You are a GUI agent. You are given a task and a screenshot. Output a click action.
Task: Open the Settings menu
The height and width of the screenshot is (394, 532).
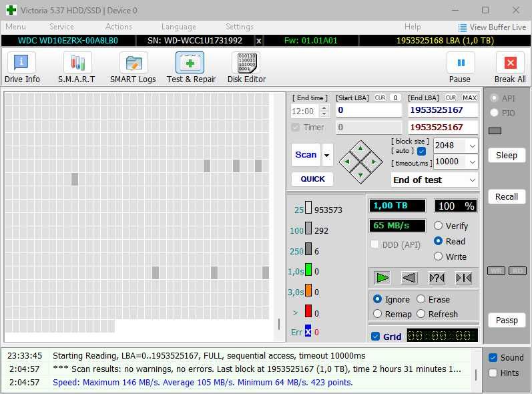239,27
